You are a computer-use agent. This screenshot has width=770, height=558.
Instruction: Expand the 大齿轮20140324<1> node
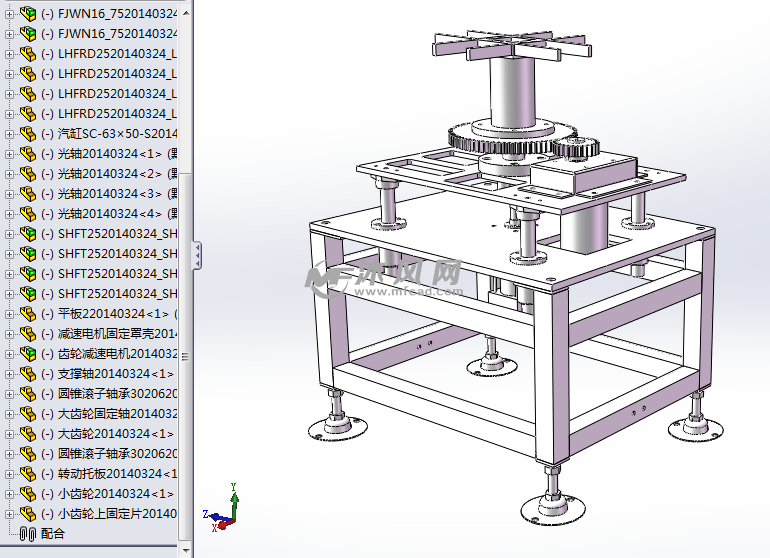pyautogui.click(x=9, y=434)
